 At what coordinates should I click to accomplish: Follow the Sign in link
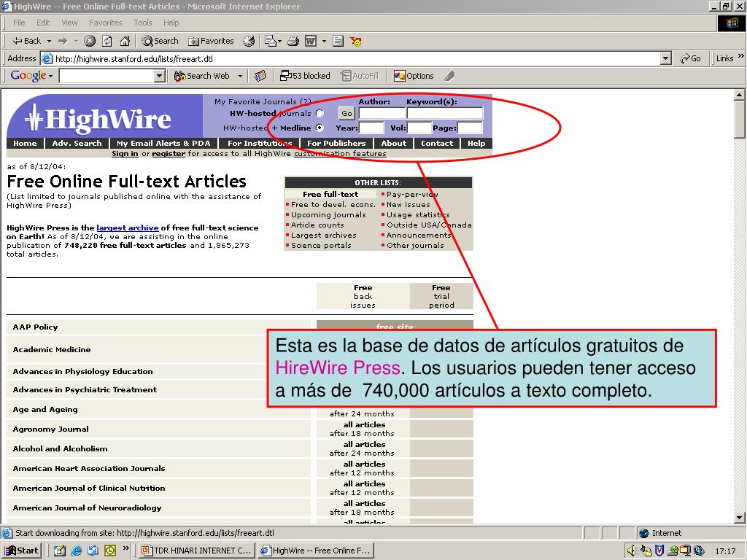point(125,153)
